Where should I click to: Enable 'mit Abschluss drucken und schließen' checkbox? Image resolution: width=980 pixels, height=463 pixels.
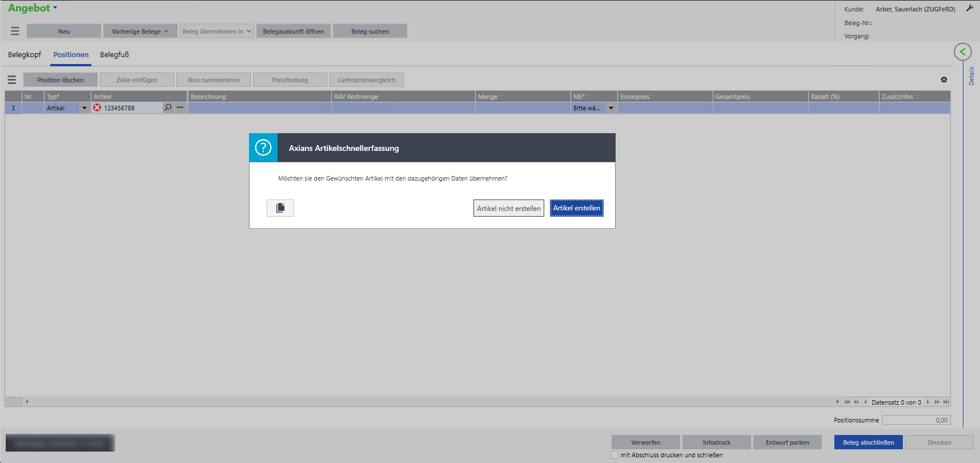coord(614,455)
